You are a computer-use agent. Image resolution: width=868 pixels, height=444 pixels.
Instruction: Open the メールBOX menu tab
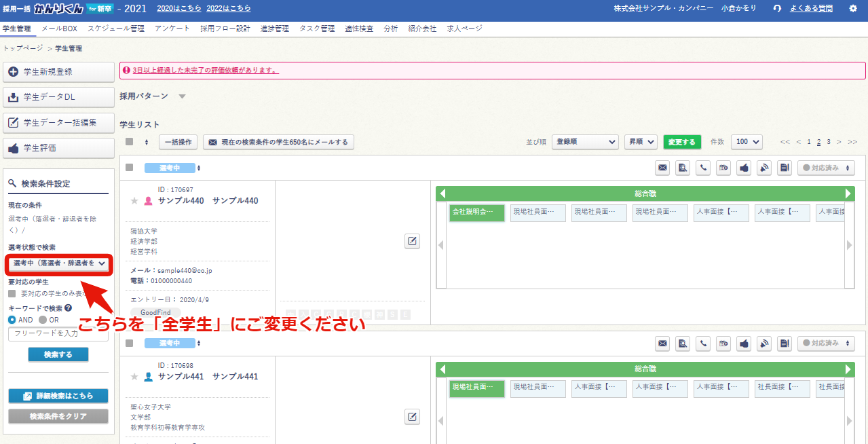(x=59, y=29)
